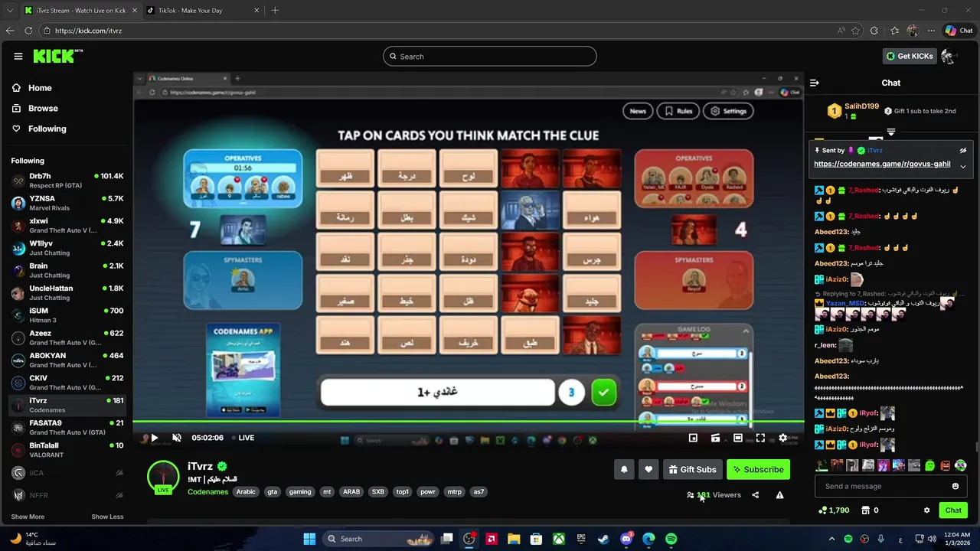Select the gaming tag
Viewport: 980px width, 551px height.
300,492
